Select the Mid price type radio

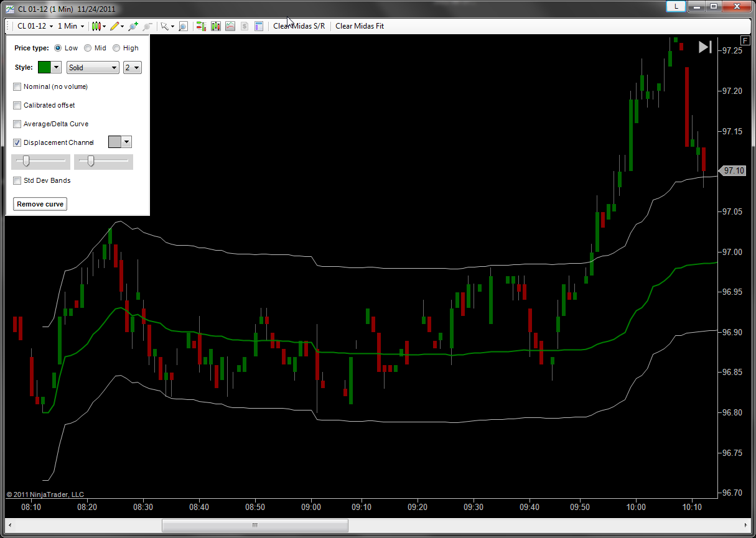coord(88,48)
